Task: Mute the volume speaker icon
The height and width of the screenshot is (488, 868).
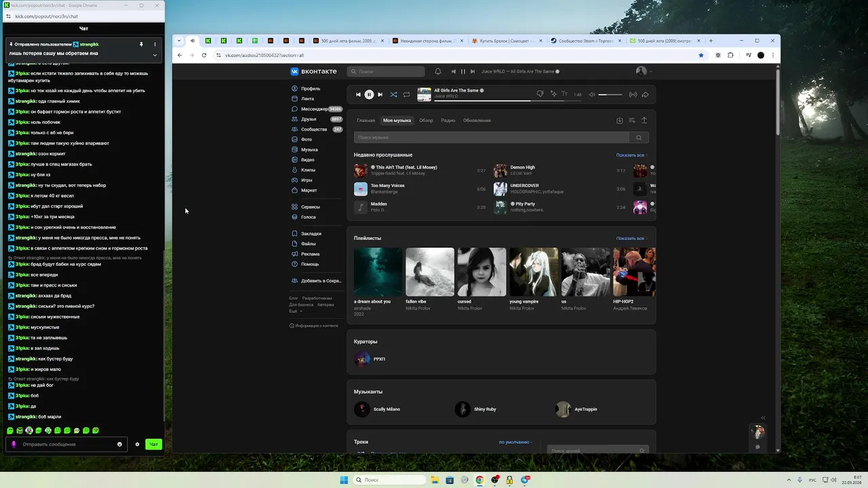Action: point(592,95)
